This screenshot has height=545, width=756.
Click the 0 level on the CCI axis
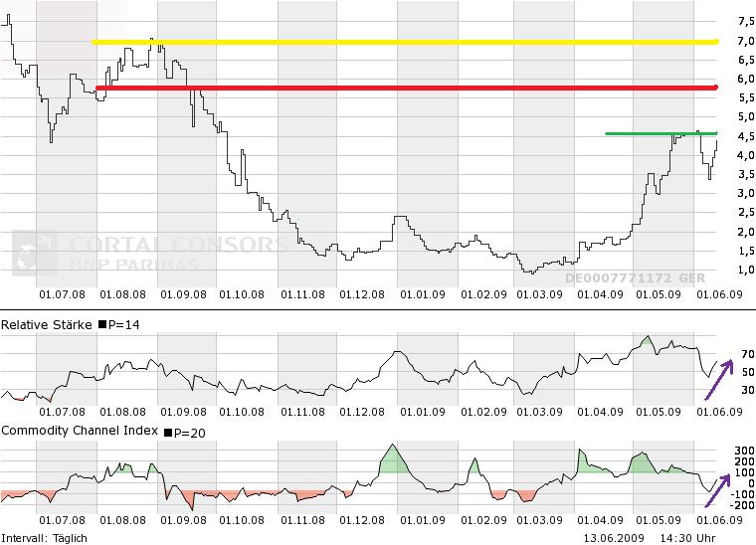tap(751, 483)
